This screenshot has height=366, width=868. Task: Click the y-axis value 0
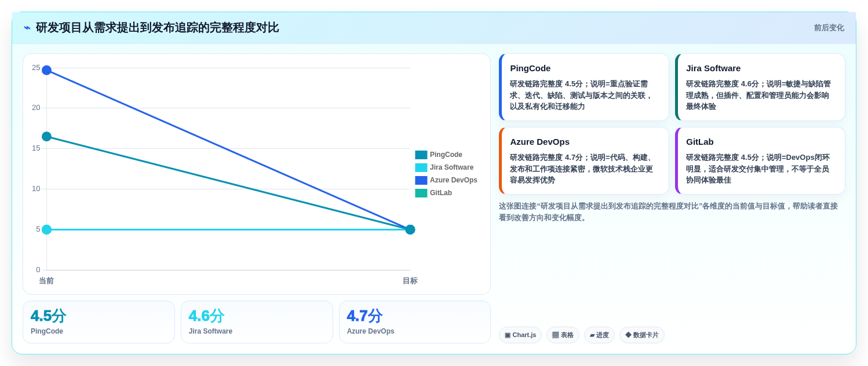point(38,270)
